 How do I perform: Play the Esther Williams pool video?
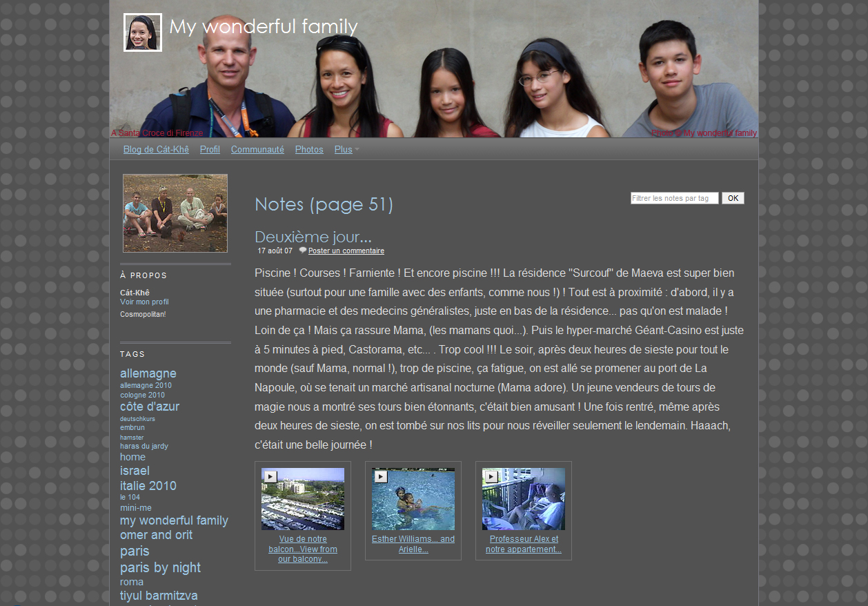(x=413, y=498)
